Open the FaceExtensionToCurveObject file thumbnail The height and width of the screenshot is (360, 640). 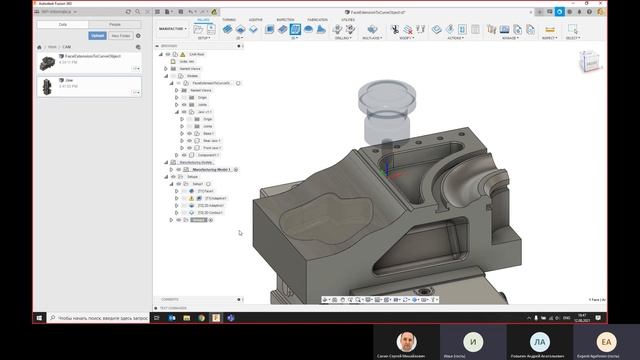click(x=47, y=63)
